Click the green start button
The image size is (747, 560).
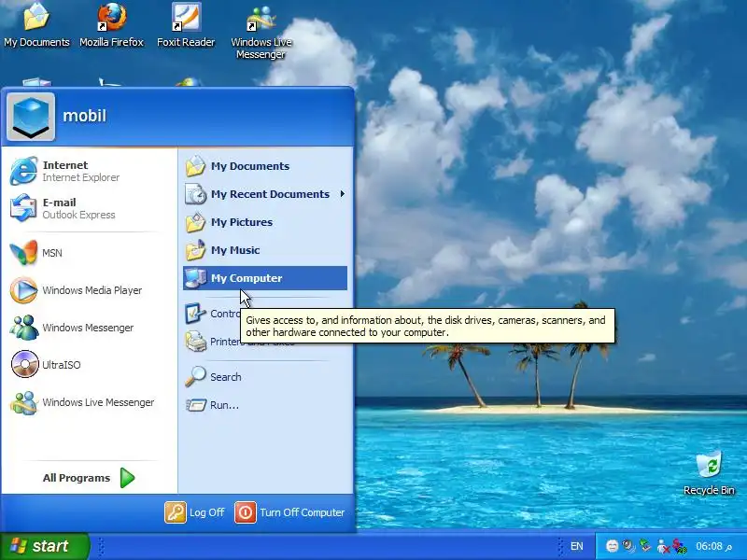click(44, 546)
